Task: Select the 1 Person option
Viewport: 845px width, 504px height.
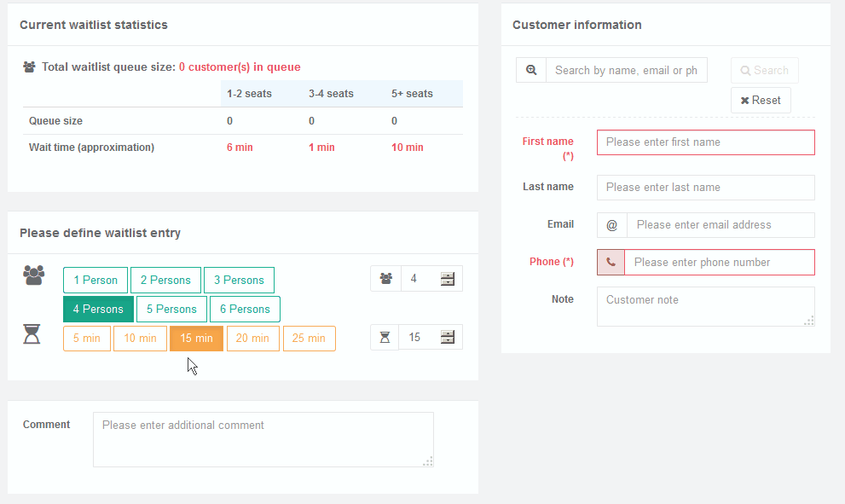Action: [x=95, y=281]
